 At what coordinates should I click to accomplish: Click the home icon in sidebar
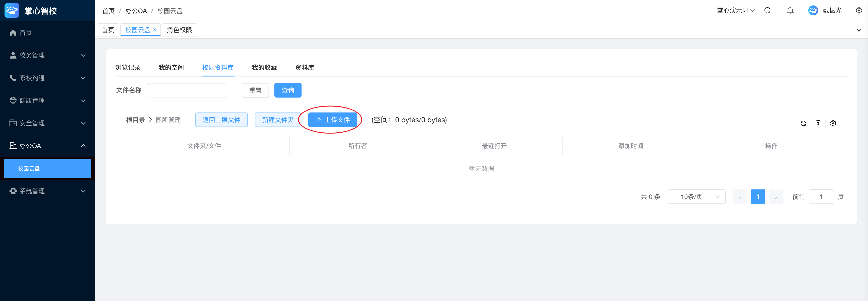13,32
